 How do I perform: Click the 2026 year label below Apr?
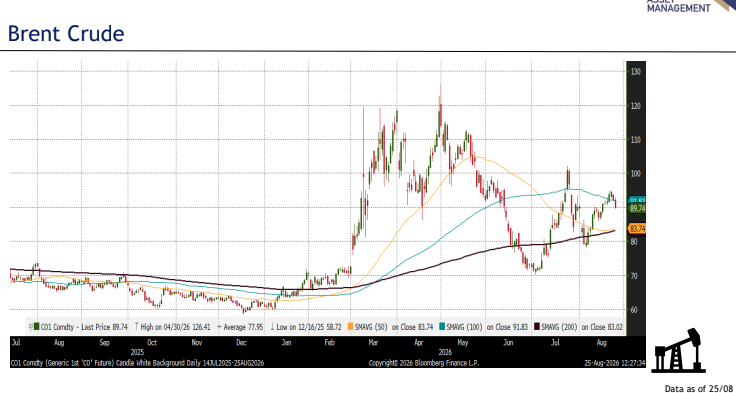[444, 351]
